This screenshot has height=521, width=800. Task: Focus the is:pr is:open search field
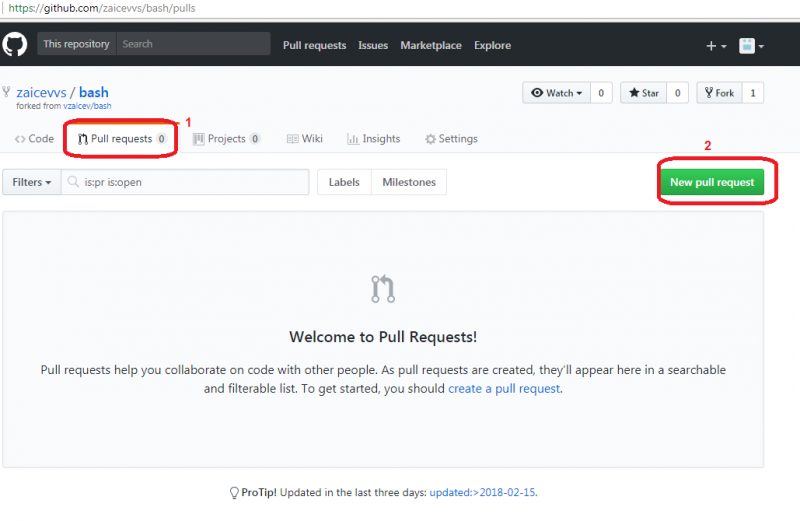[x=190, y=183]
